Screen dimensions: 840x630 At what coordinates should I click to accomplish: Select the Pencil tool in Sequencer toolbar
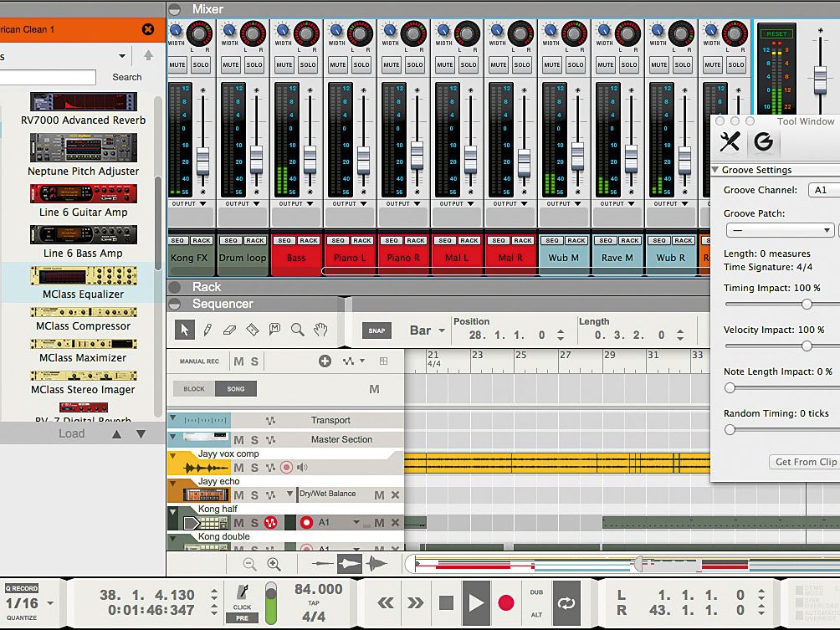pos(207,330)
